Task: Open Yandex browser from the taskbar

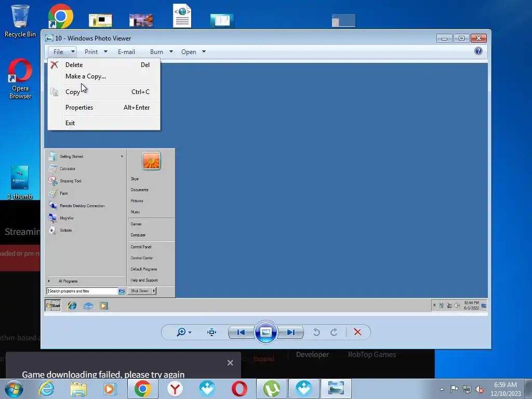Action: tap(175, 389)
